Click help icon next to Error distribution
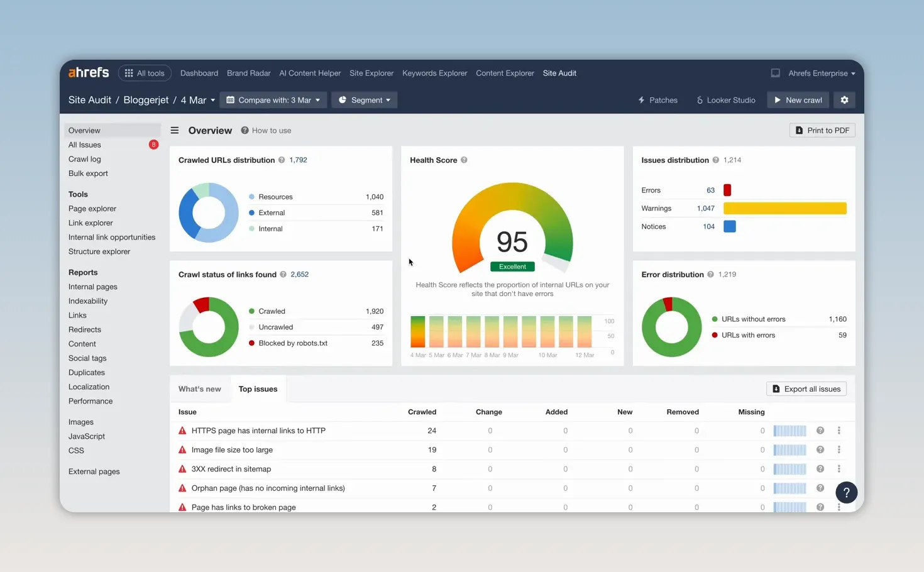The image size is (924, 572). click(710, 274)
